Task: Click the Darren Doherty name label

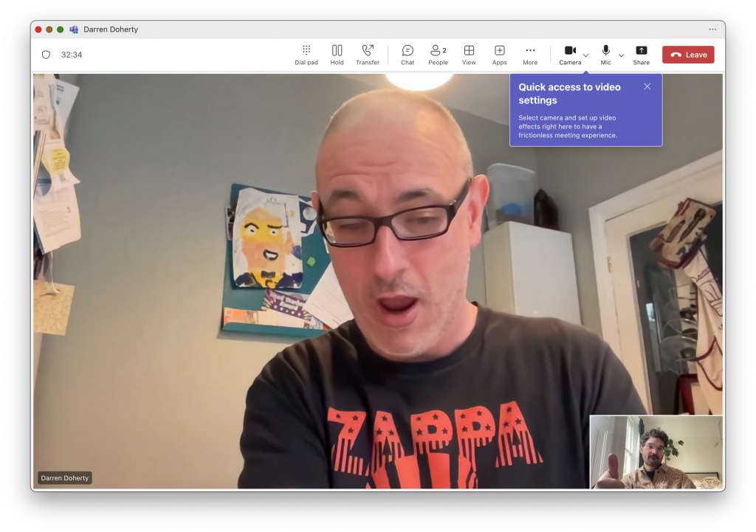Action: (65, 478)
